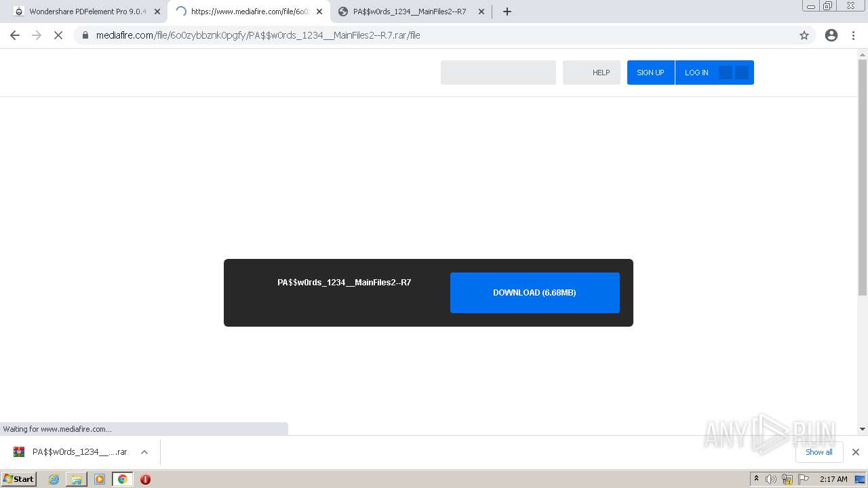Close the mediafire.com loading tab

tap(319, 12)
